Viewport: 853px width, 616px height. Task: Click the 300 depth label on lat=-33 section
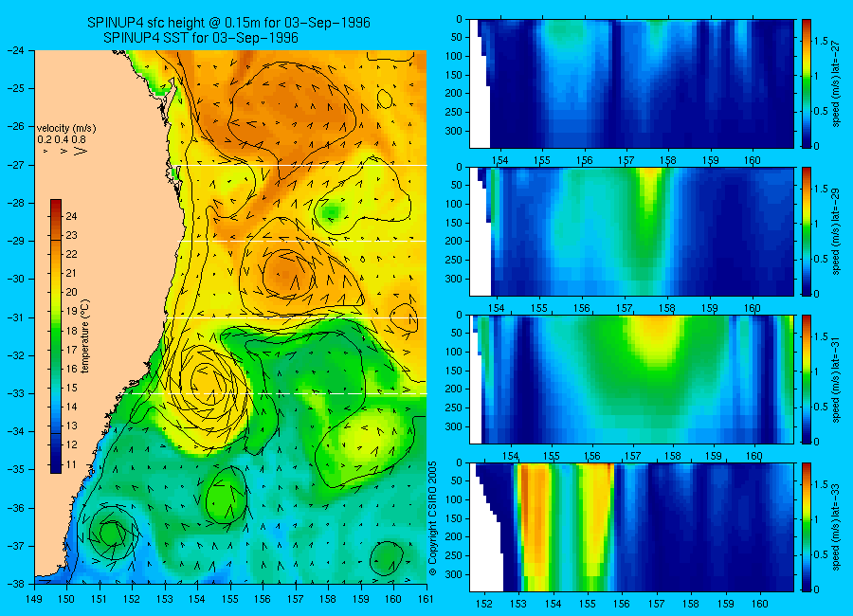click(453, 574)
